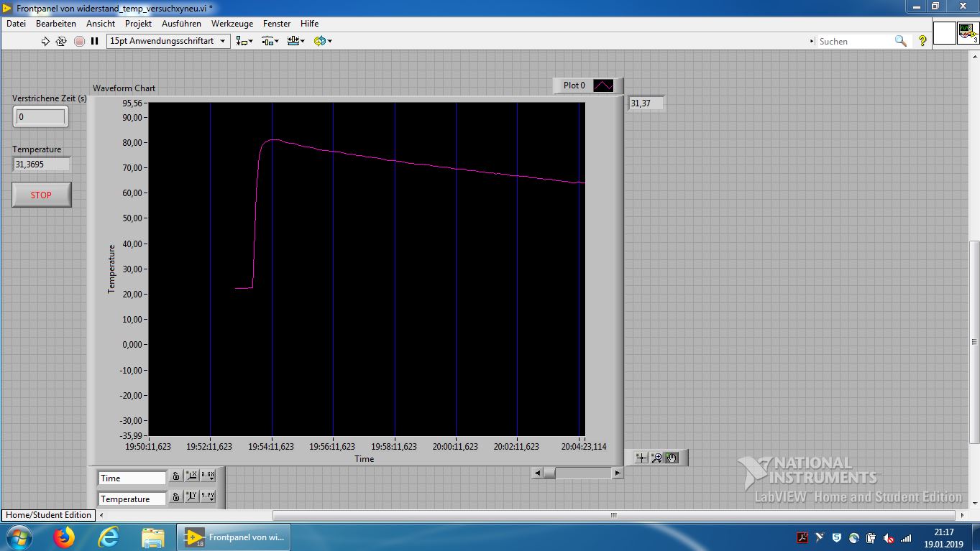The image size is (980, 551).
Task: Open the Werkzeuge menu
Action: click(x=232, y=24)
